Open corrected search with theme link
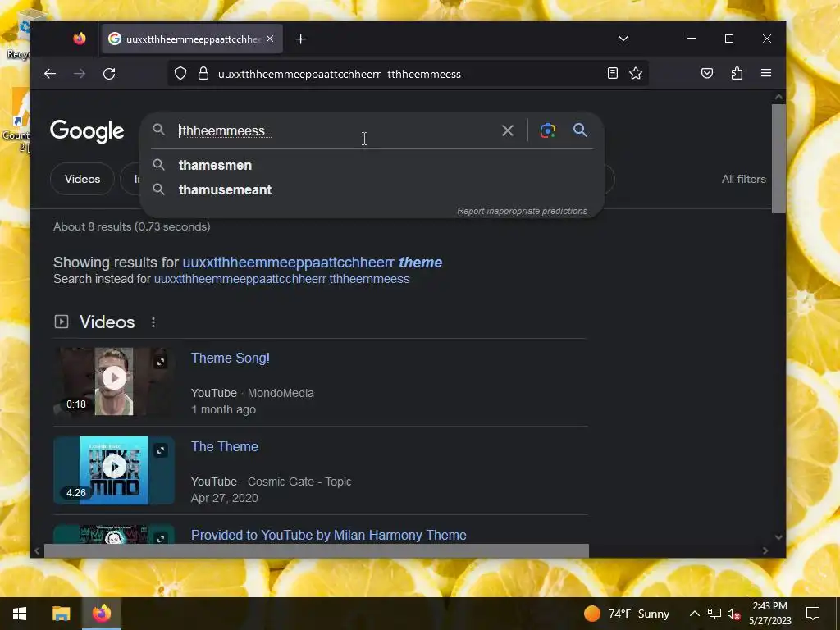Image resolution: width=840 pixels, height=630 pixels. click(313, 262)
